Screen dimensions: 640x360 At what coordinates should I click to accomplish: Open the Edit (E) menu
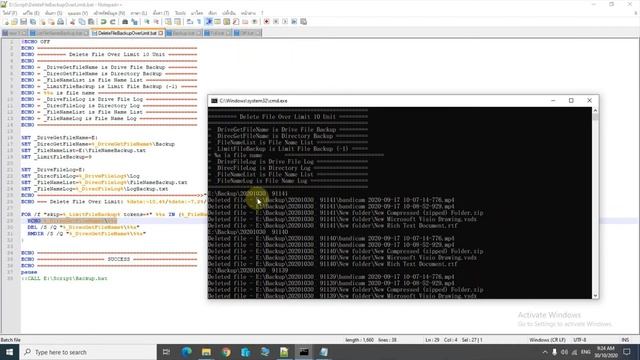coord(31,13)
